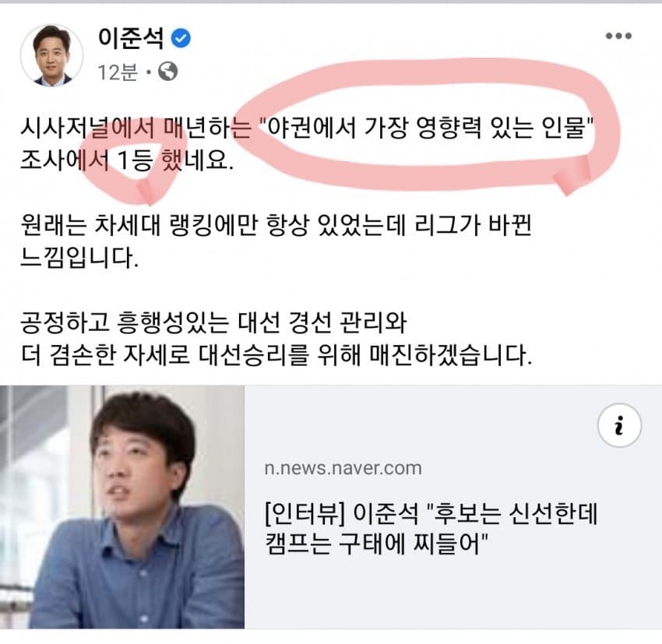The height and width of the screenshot is (644, 662).
Task: Click the ribbon tail of the large red circle
Action: [x=572, y=175]
